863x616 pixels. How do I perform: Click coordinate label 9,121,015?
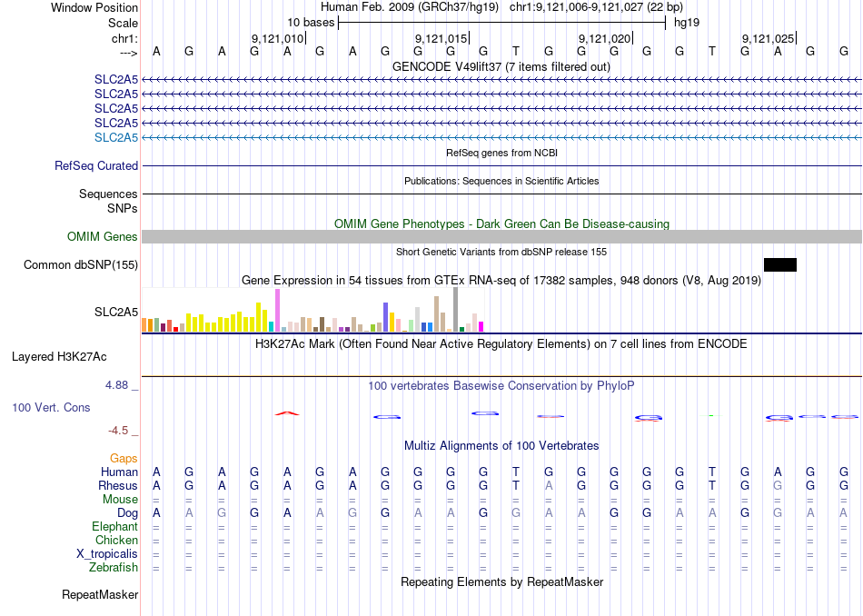point(441,38)
